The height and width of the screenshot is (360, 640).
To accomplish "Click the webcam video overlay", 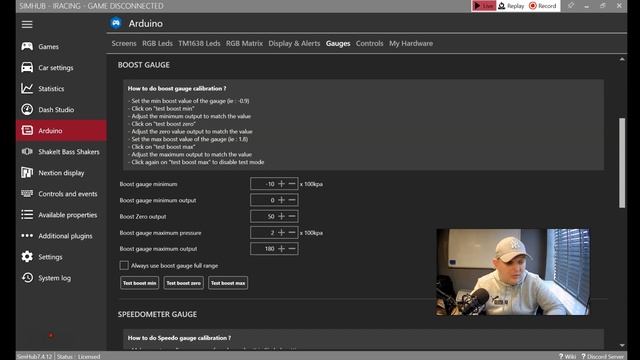I will tap(513, 272).
